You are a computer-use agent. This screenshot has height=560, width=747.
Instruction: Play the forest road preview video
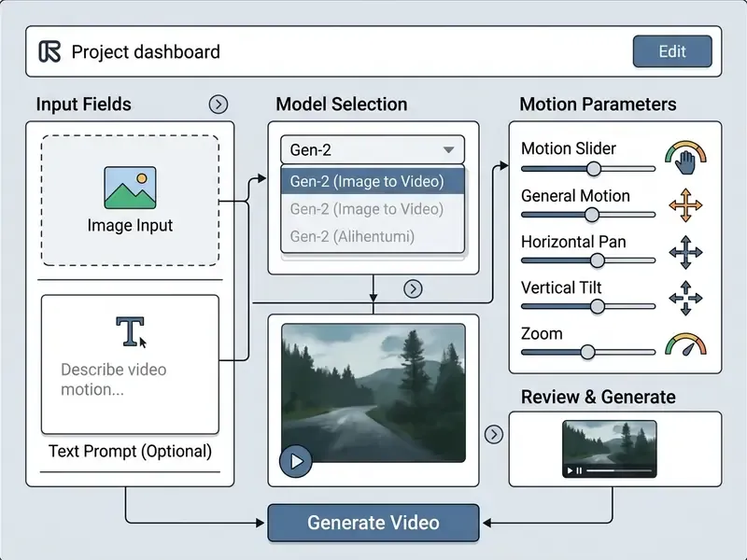pyautogui.click(x=295, y=461)
